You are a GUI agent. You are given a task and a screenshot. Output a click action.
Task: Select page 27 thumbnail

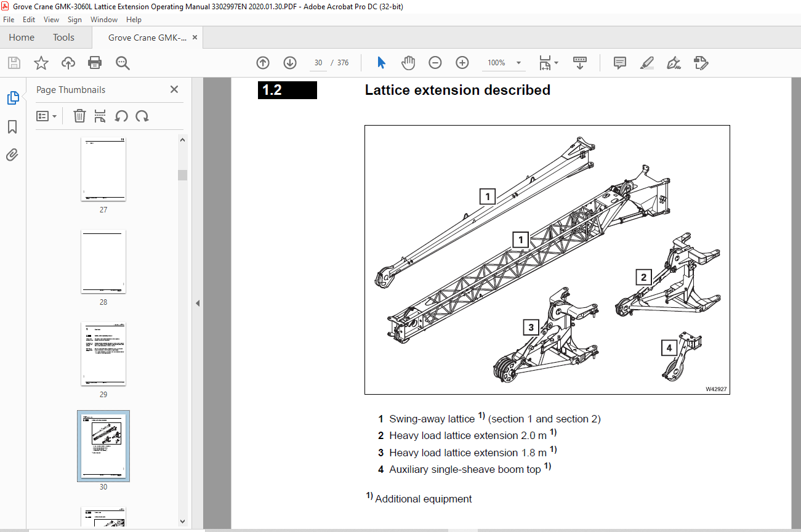click(x=103, y=169)
